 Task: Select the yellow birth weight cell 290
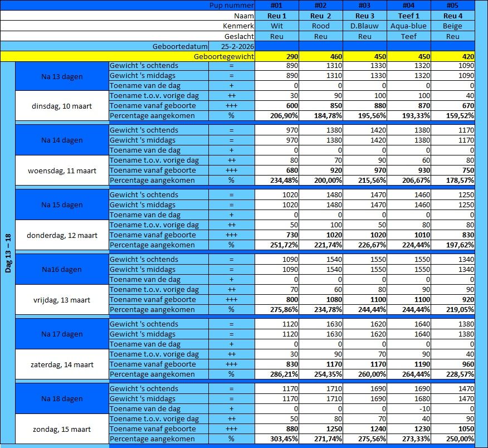click(x=277, y=56)
